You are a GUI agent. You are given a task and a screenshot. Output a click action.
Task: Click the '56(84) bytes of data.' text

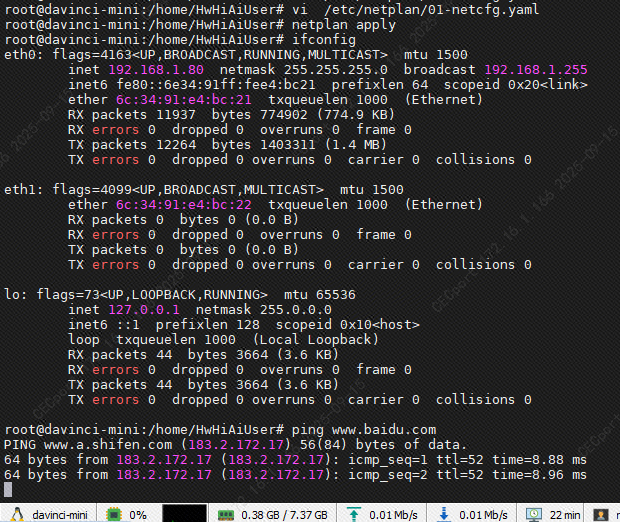pos(384,444)
